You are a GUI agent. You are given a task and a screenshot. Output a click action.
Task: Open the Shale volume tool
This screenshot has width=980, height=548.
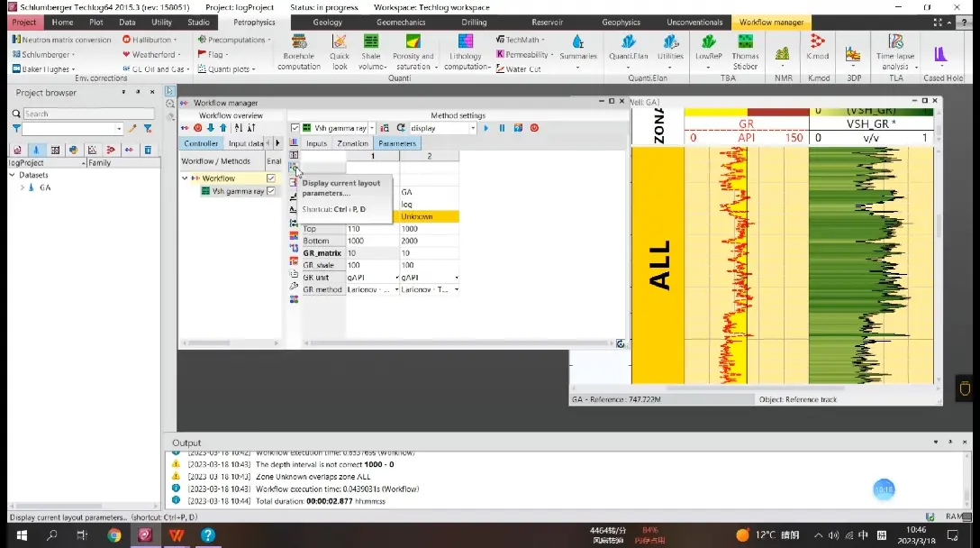[x=371, y=52]
